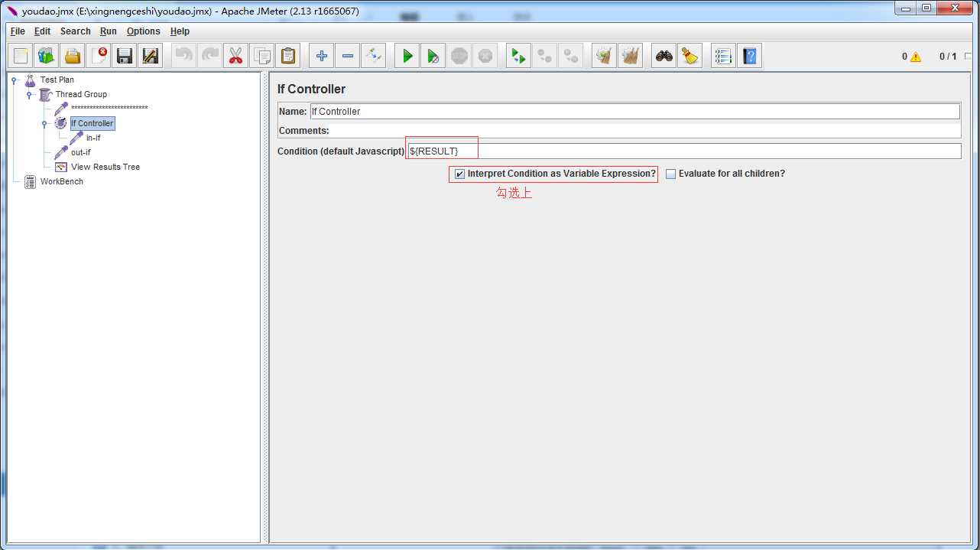
Task: Click the 0 / 1 thread counter
Action: (948, 57)
